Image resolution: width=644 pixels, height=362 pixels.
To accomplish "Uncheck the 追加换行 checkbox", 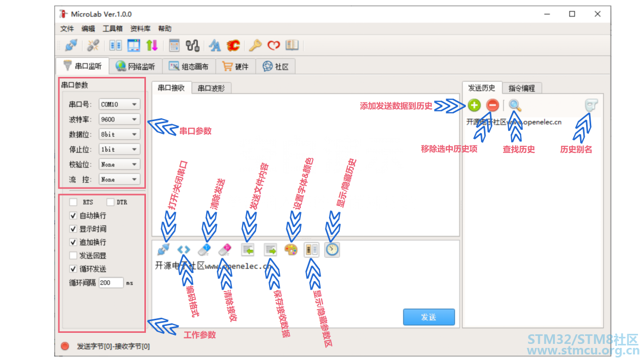I will click(x=73, y=242).
